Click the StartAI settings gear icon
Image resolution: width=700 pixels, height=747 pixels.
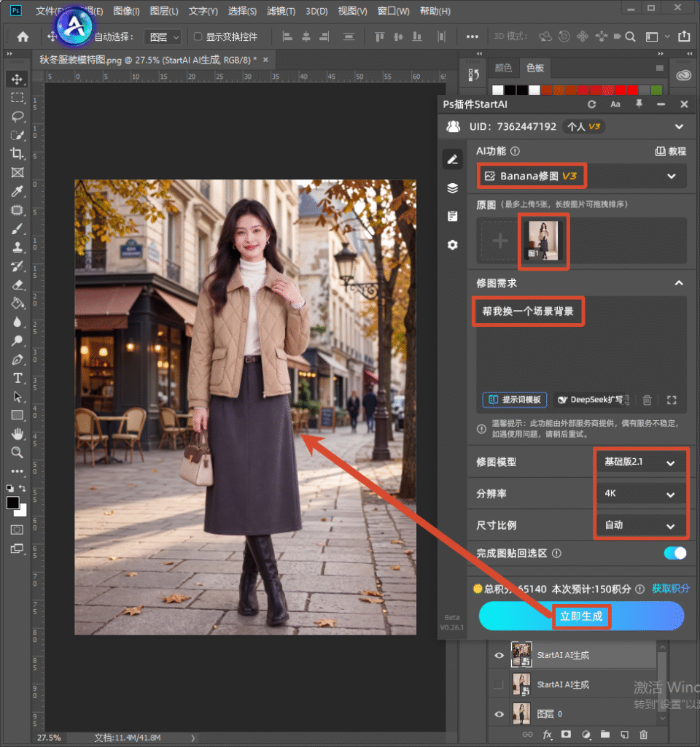(x=452, y=245)
